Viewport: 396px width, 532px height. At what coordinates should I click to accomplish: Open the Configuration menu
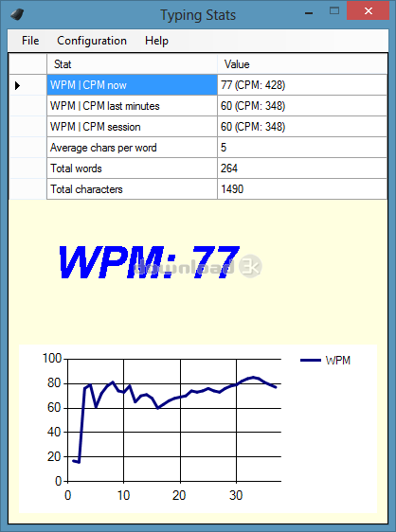point(92,41)
